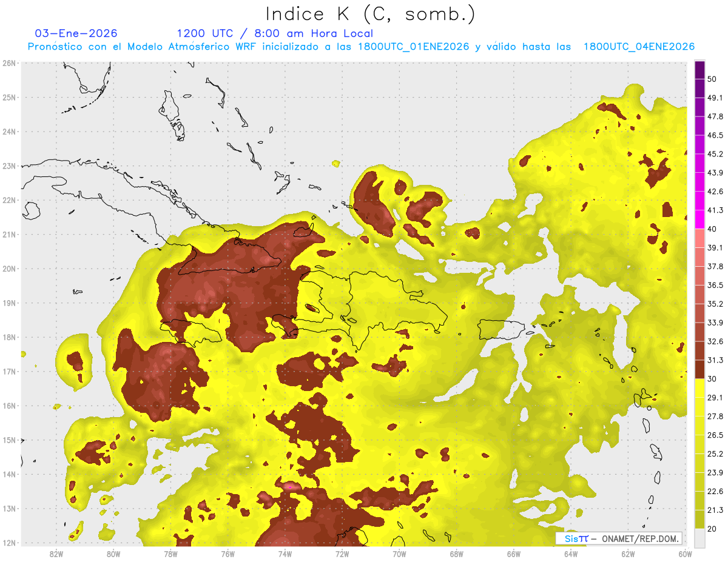Select the darkest purple swatch beside 50
This screenshot has width=728, height=562.
[x=699, y=70]
